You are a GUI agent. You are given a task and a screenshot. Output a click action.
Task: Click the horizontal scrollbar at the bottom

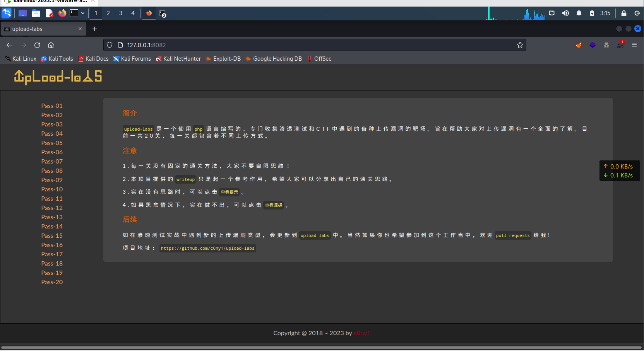(x=321, y=347)
